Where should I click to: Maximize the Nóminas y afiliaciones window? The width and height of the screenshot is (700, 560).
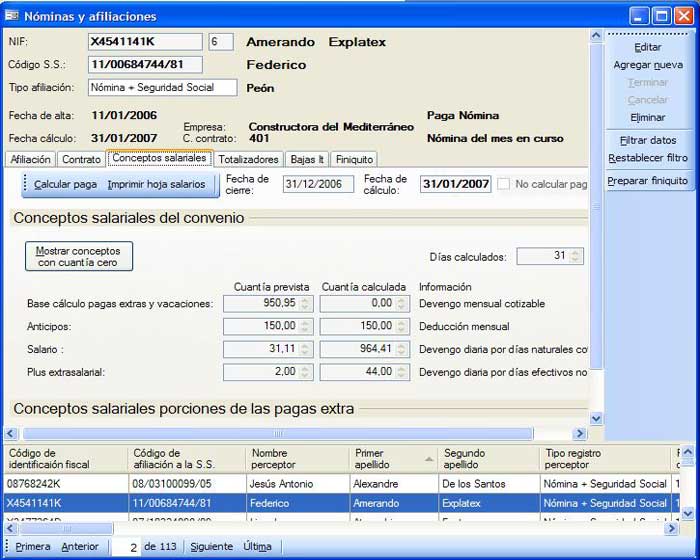[661, 16]
